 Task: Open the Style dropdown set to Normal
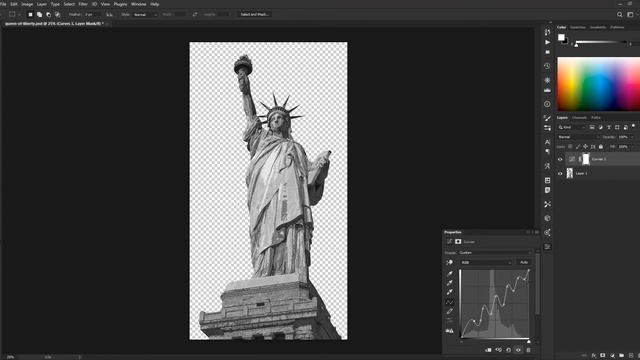[145, 14]
